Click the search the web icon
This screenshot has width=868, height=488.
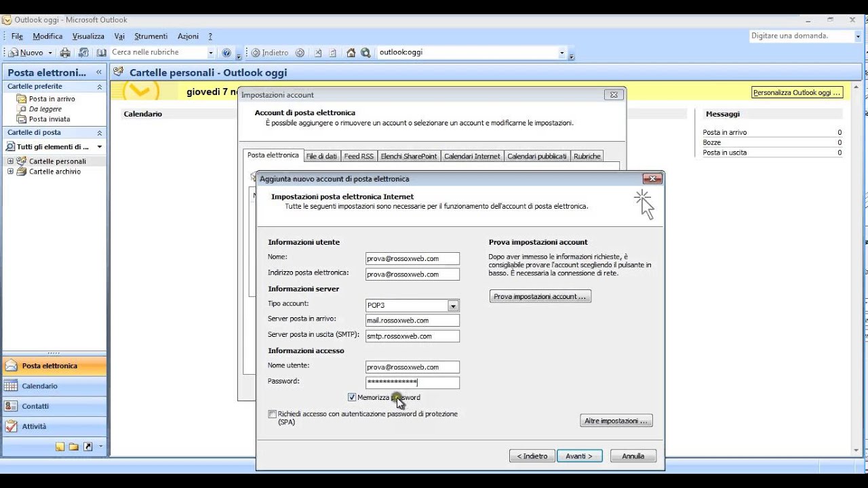pos(366,53)
